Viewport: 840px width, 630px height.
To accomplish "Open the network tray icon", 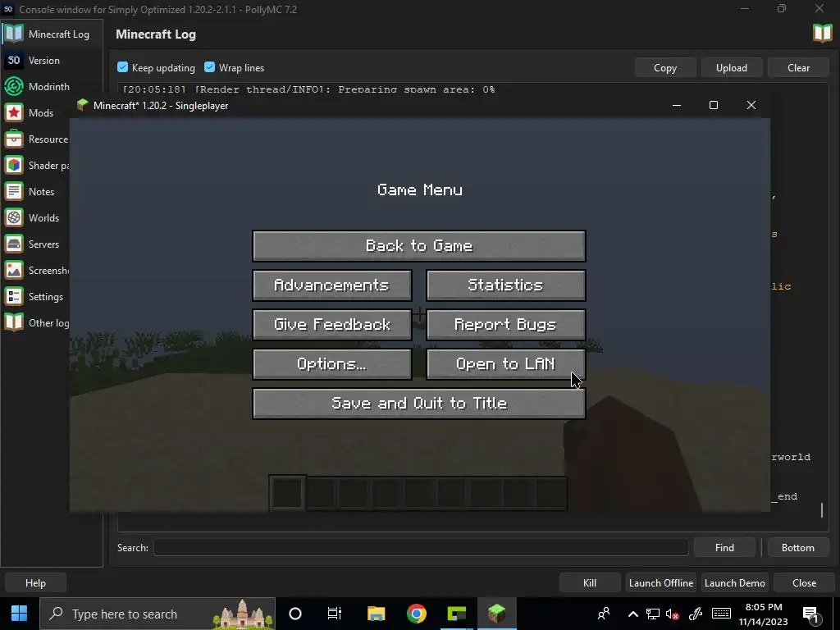I will click(x=652, y=614).
